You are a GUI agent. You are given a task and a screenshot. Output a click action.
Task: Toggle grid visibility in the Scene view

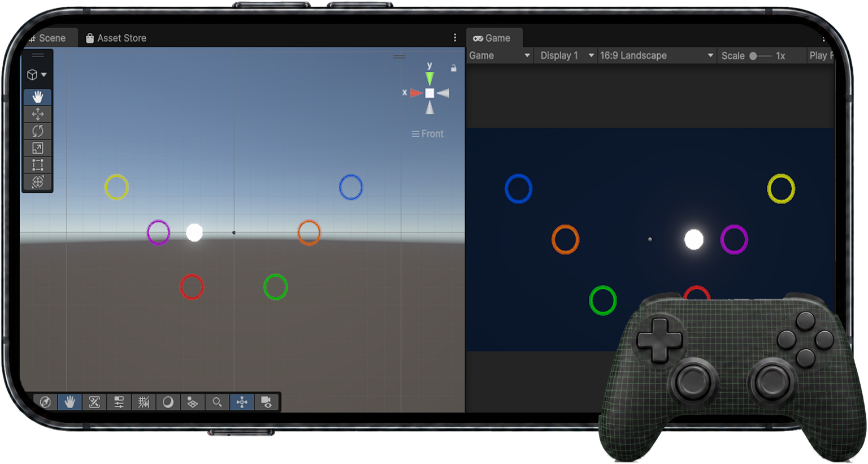click(x=144, y=402)
